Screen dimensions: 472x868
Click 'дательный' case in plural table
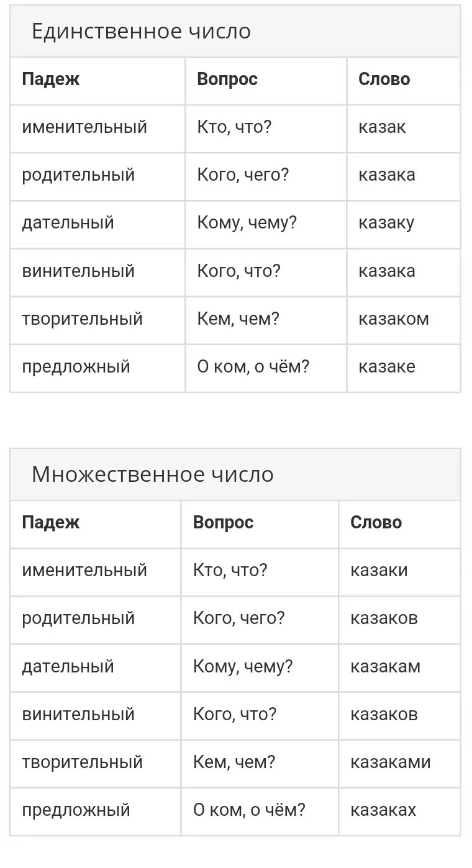68,667
